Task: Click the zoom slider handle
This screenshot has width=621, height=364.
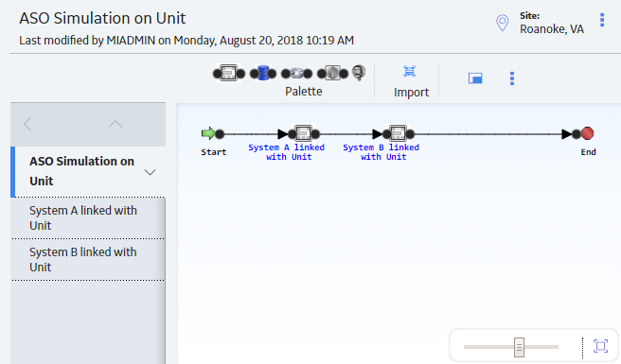Action: 519,347
